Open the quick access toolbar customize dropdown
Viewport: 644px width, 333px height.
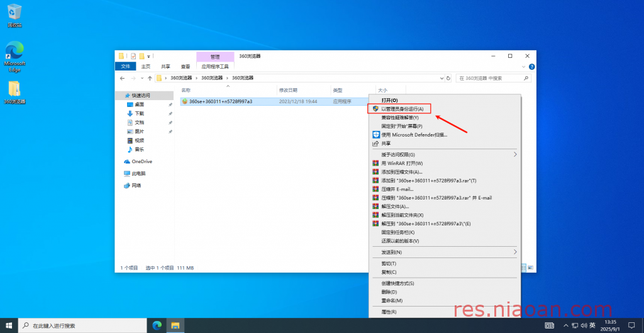[x=148, y=56]
